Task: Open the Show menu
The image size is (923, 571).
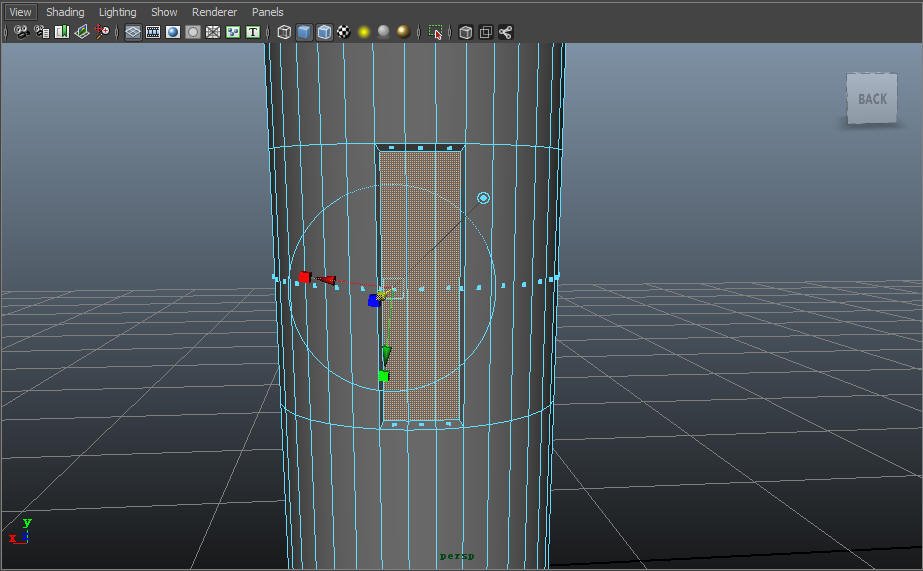Action: pyautogui.click(x=164, y=12)
